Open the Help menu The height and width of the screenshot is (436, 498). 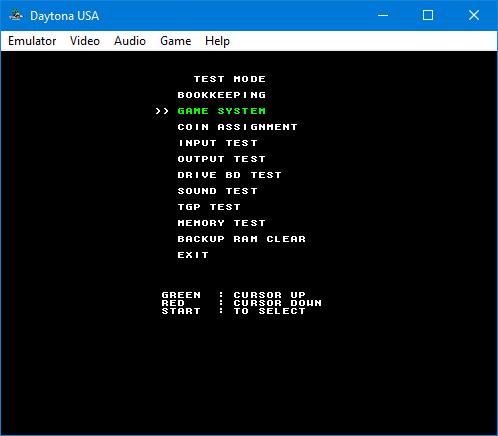tap(217, 41)
